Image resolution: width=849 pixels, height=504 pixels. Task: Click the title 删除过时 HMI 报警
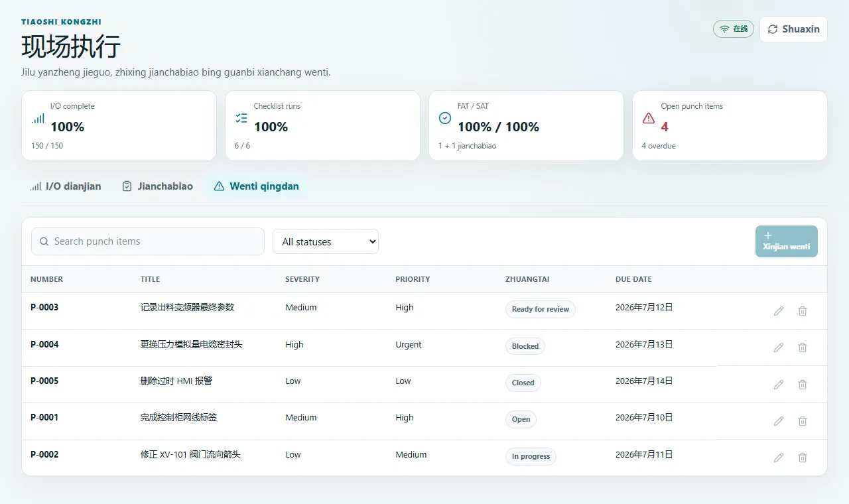[176, 381]
